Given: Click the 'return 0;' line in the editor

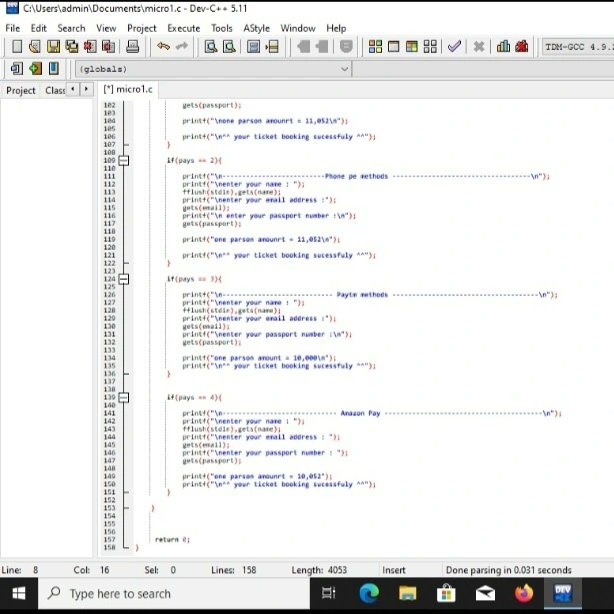Looking at the screenshot, I should point(172,540).
